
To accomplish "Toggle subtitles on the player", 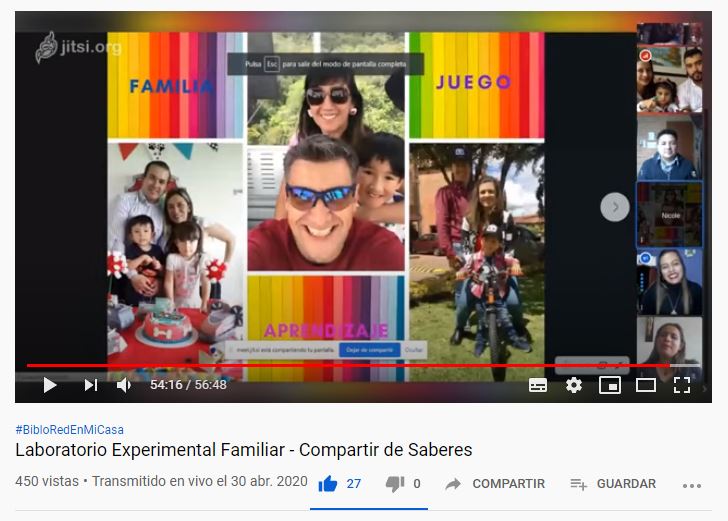I will pyautogui.click(x=538, y=385).
